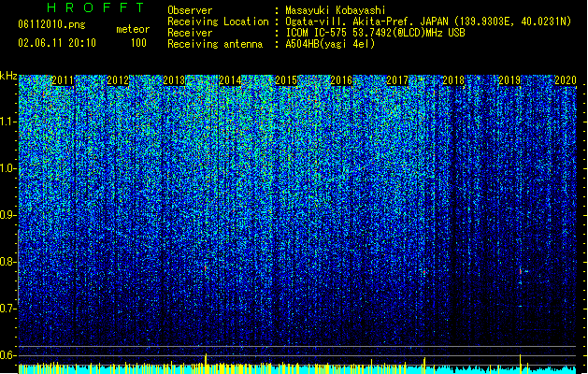
Task: Click the Receiving antenna label
Action: (215, 44)
